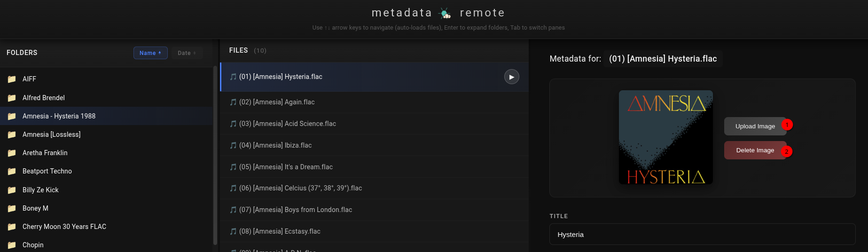
Task: Sort folders by Name
Action: [x=150, y=53]
